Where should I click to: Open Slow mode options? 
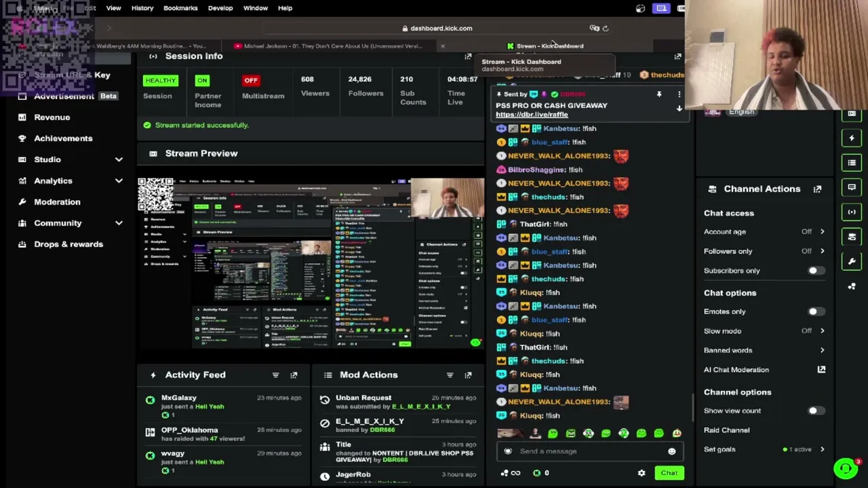(x=764, y=331)
